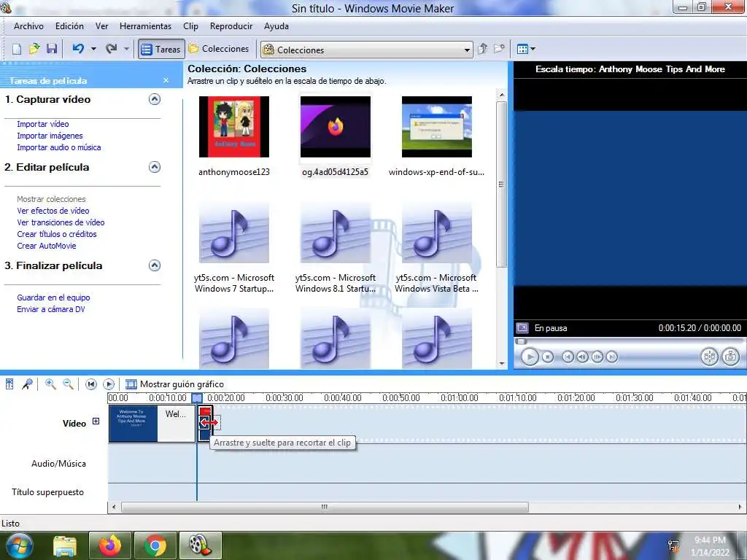747x560 pixels.
Task: Select the anthonymoose123 clip thumbnail
Action: (x=234, y=127)
